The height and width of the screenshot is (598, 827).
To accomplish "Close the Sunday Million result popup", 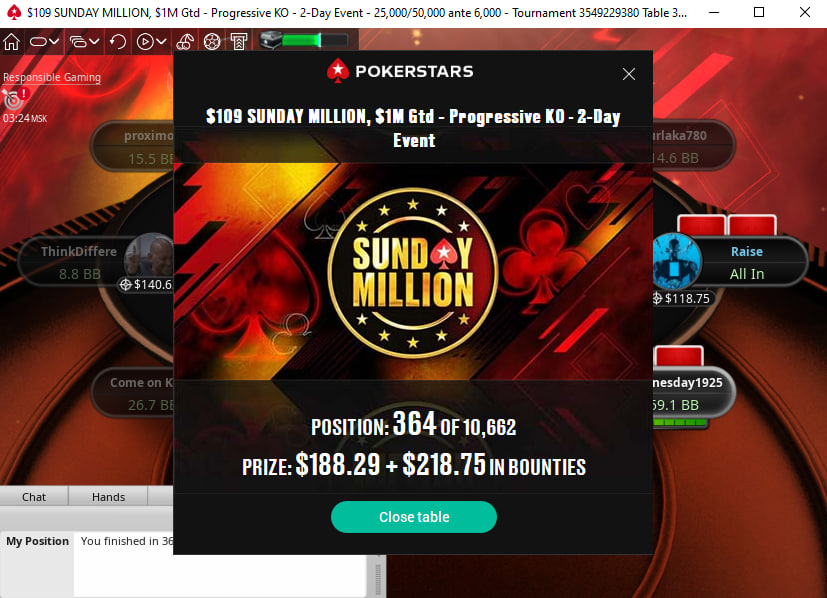I will pos(628,74).
